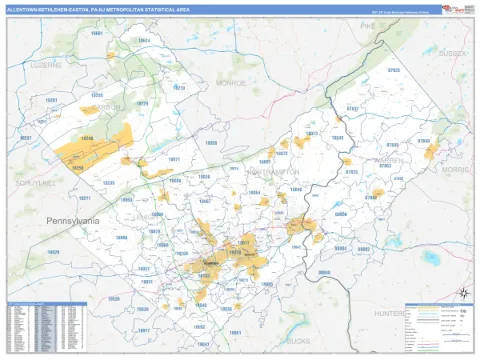The width and height of the screenshot is (480, 360).
Task: Click ZIP code 18951 label
Action: [235, 333]
